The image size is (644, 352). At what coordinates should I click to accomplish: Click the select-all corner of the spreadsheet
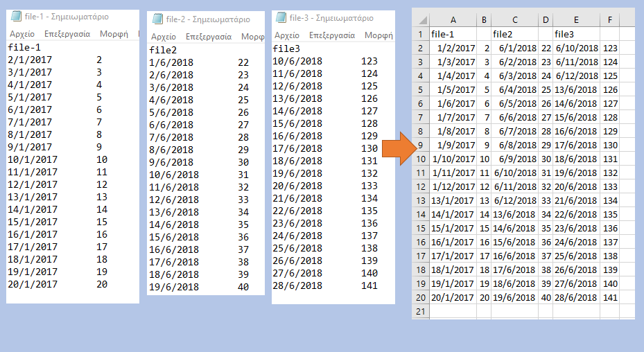(421, 19)
